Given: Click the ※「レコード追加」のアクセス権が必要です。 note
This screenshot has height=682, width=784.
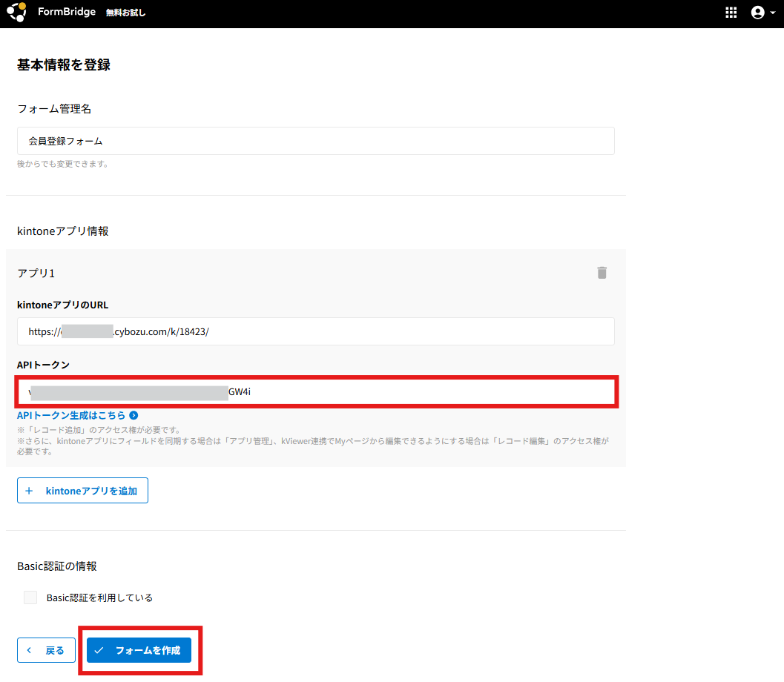Looking at the screenshot, I should (x=99, y=430).
